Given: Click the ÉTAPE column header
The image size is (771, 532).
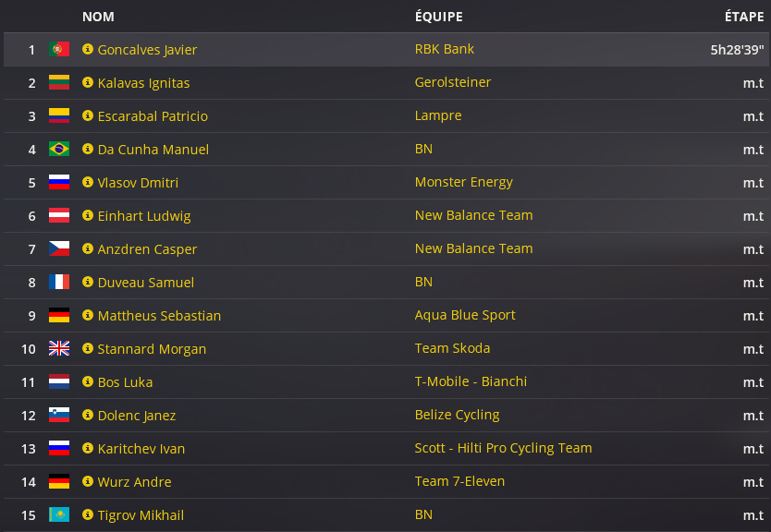Looking at the screenshot, I should click(744, 17).
